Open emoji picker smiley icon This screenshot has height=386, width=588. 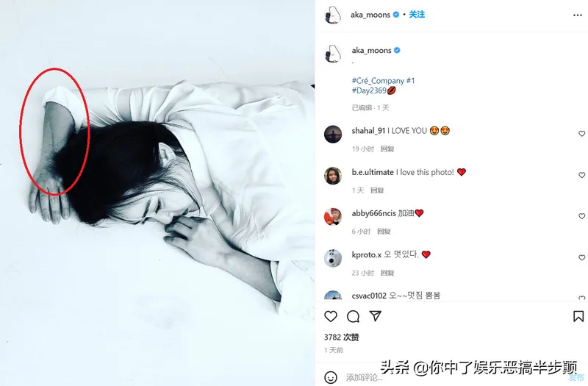330,377
